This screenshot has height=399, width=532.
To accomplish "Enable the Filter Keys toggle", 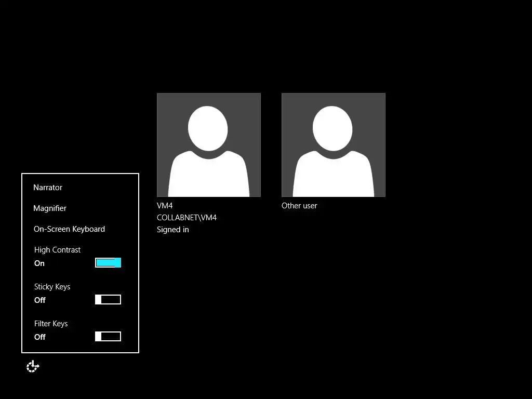I will [108, 337].
